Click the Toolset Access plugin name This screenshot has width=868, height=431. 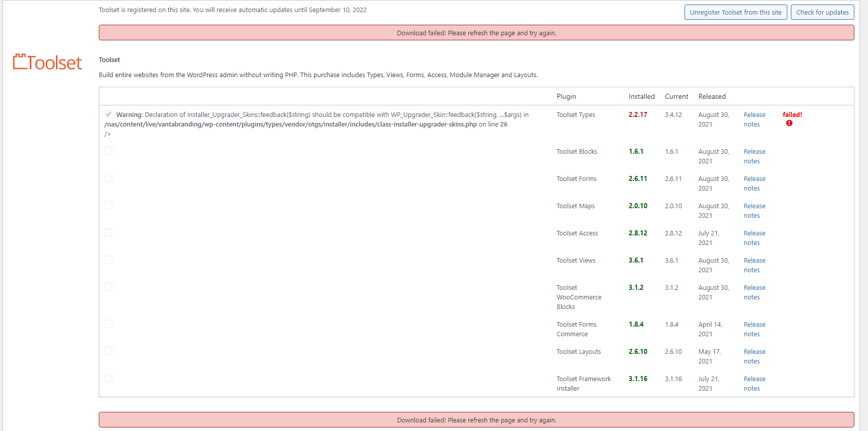(577, 233)
